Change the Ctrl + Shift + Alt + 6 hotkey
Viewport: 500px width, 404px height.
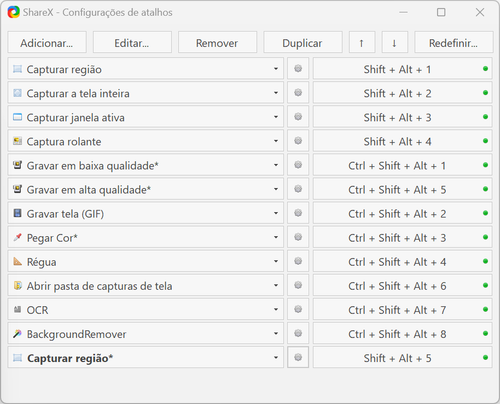[402, 285]
